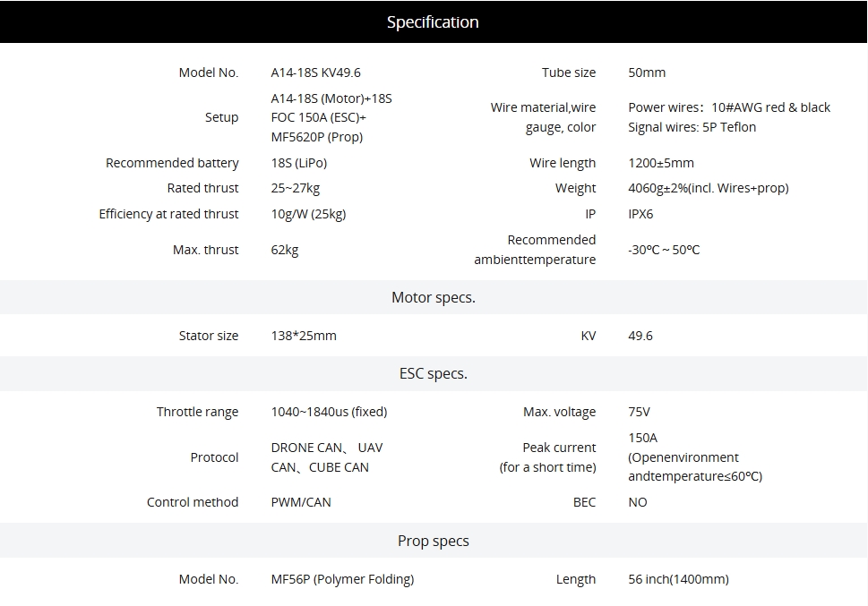Select the 50mm tube size value
868x606 pixels.
coord(647,73)
